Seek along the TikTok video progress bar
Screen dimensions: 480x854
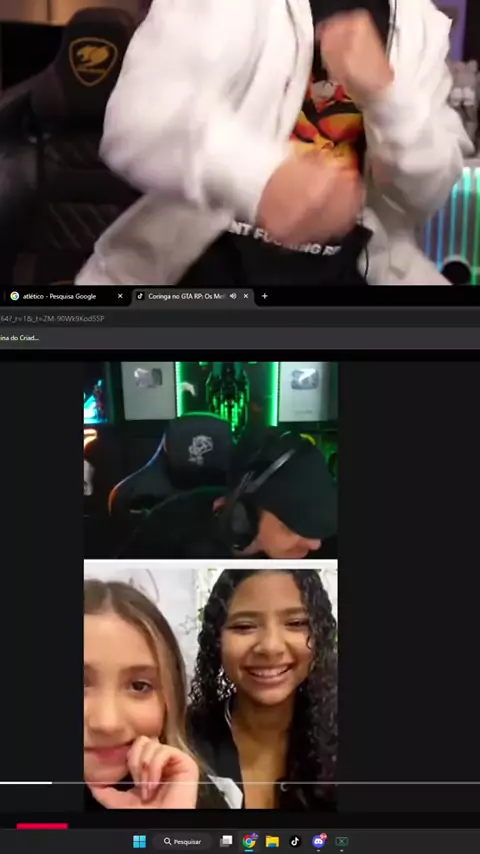click(x=240, y=783)
